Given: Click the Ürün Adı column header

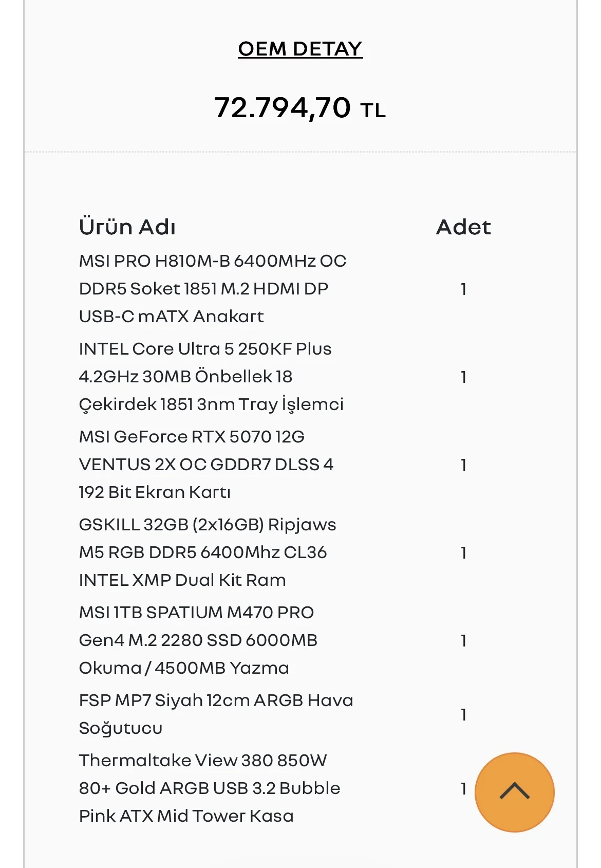Looking at the screenshot, I should (127, 227).
